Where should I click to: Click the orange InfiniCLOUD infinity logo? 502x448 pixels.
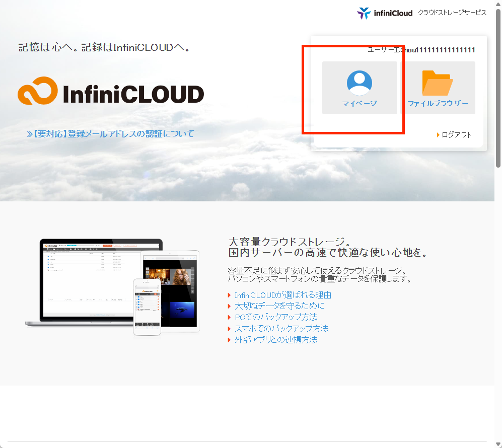111,91
